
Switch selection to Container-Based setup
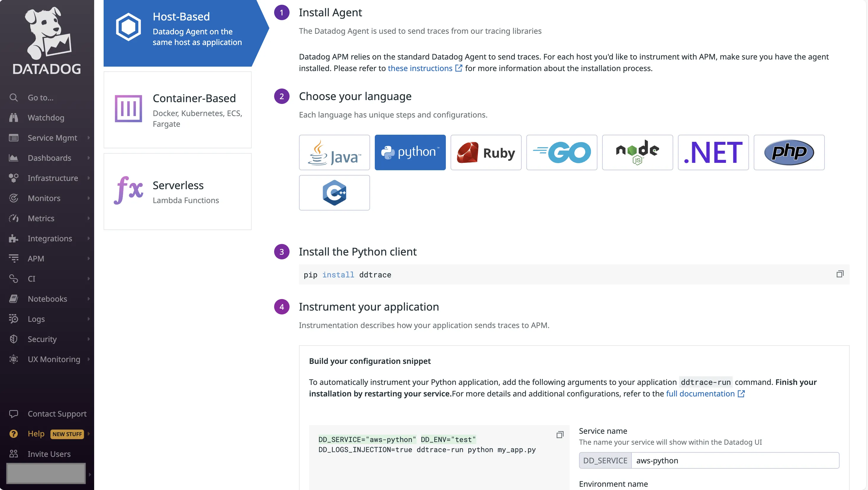178,110
